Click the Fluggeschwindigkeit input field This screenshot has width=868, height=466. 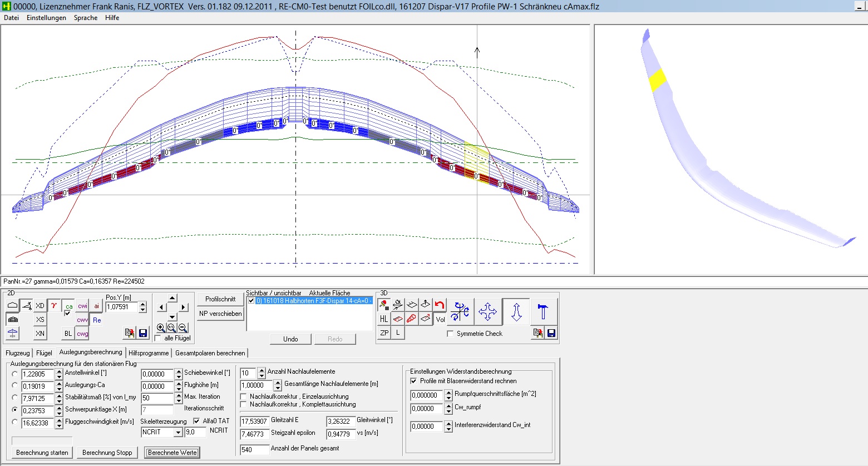tap(37, 423)
